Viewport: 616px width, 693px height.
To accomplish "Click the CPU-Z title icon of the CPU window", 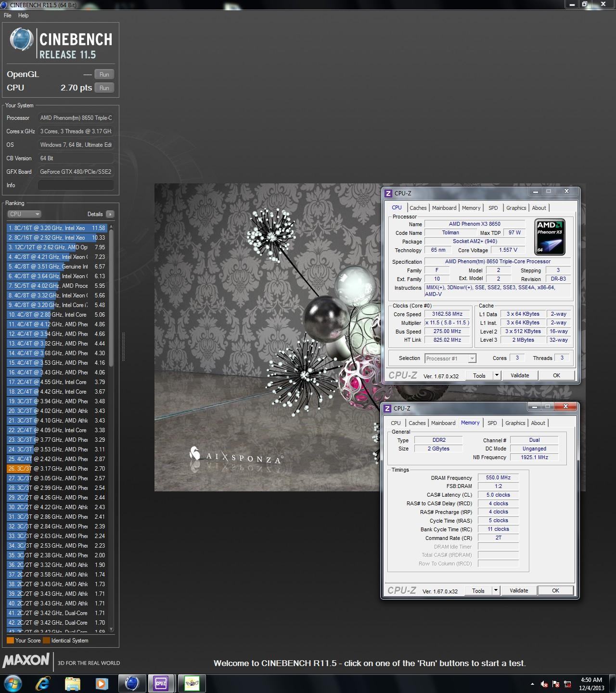I will 388,193.
